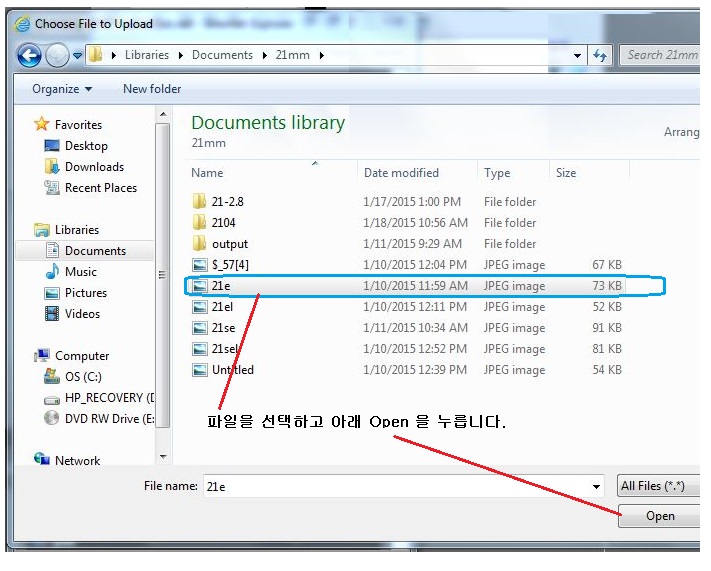Click the folder icon in address bar
Screen dimensions: 711x571
(96, 55)
